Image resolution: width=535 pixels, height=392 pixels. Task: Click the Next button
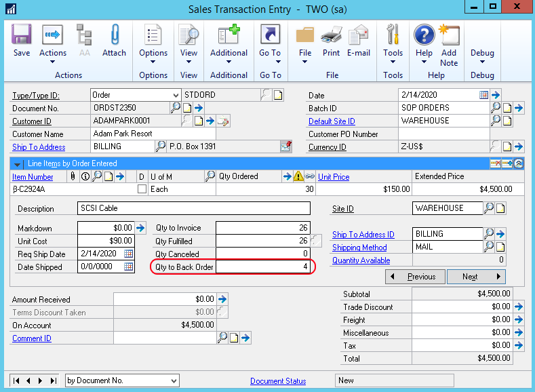(476, 277)
